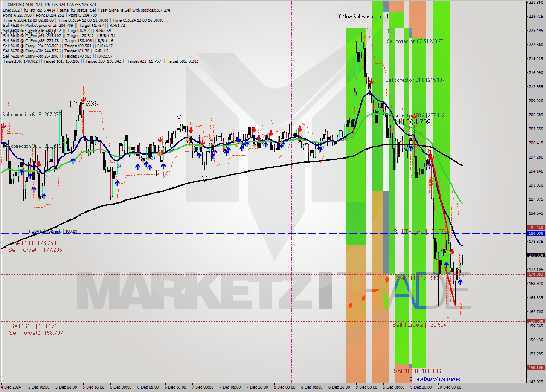Select 'Sell correction 61.8 | 215.107' label
The height and width of the screenshot is (392, 546).
click(415, 80)
